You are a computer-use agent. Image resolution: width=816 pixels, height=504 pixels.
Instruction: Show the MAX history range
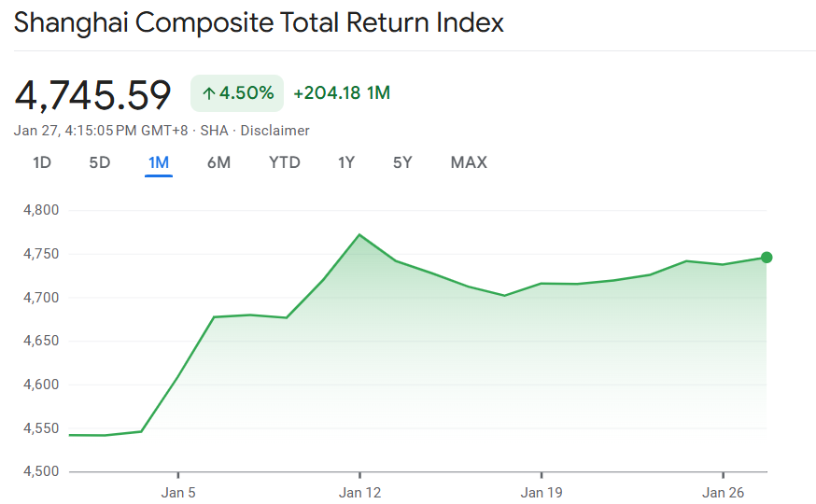tap(469, 162)
